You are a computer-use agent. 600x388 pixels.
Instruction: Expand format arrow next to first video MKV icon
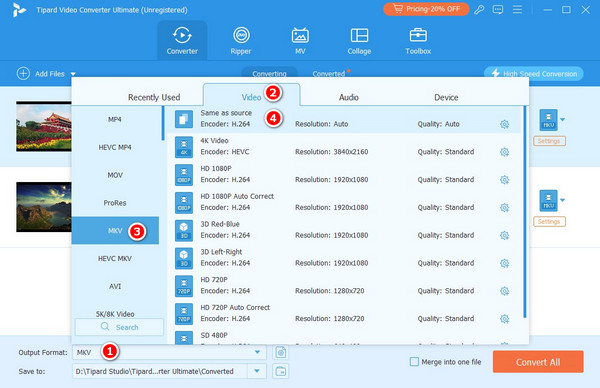pos(562,120)
